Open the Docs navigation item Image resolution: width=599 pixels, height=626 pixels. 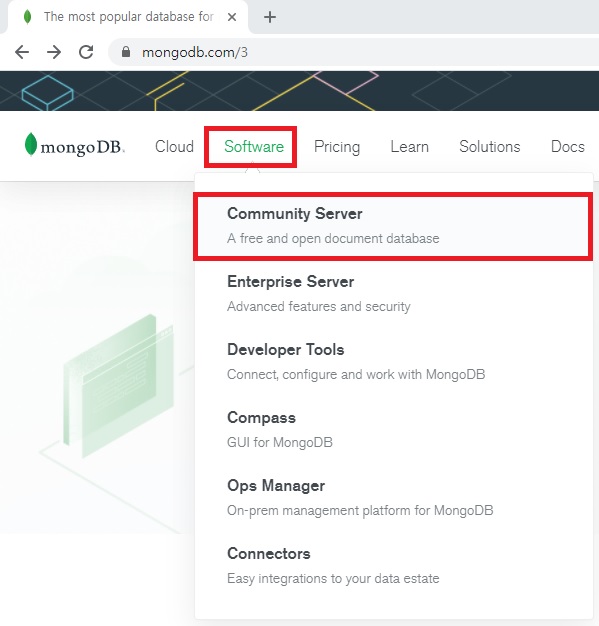click(568, 147)
